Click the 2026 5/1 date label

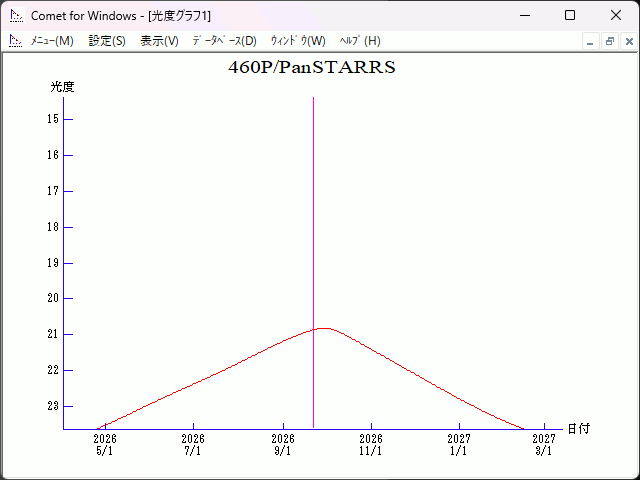click(105, 445)
